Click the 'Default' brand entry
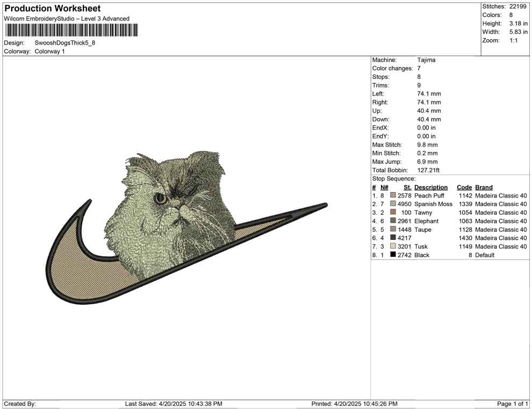Image resolution: width=532 pixels, height=409 pixels. [x=485, y=255]
